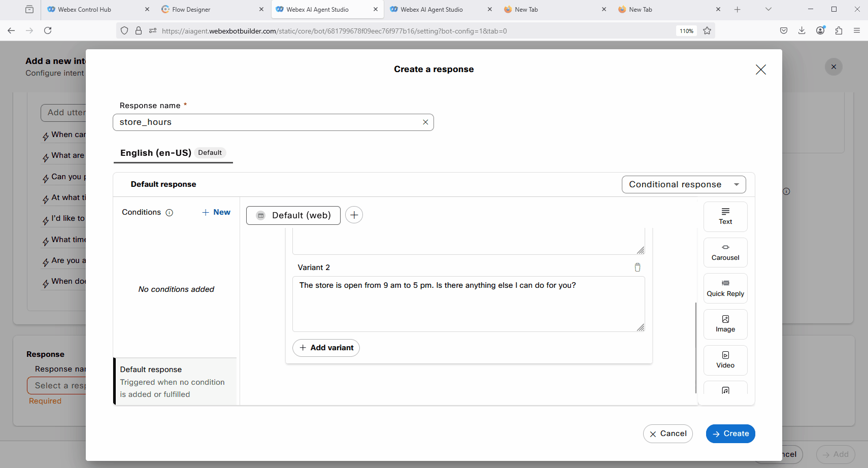Click Add variant button
This screenshot has height=468, width=868.
tap(326, 348)
